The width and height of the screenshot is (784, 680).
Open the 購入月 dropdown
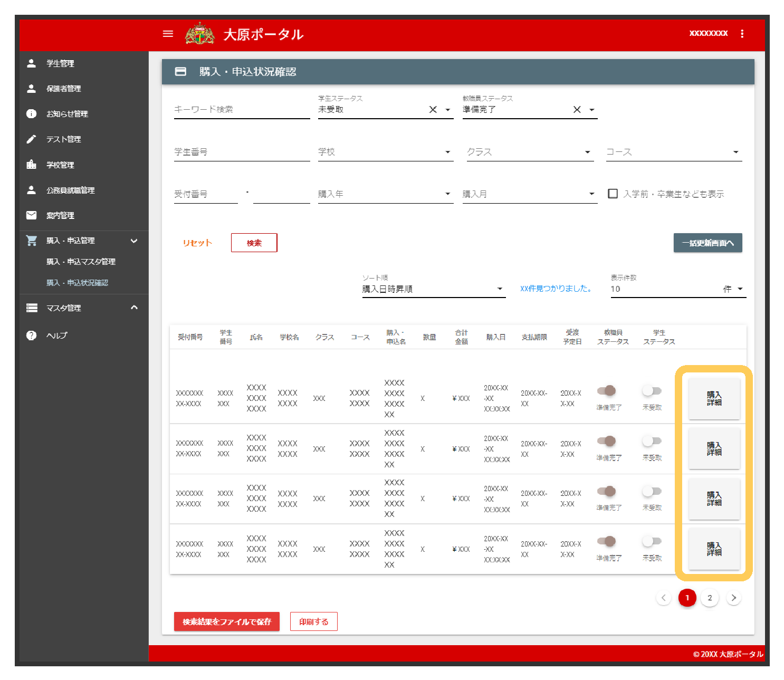(x=530, y=194)
